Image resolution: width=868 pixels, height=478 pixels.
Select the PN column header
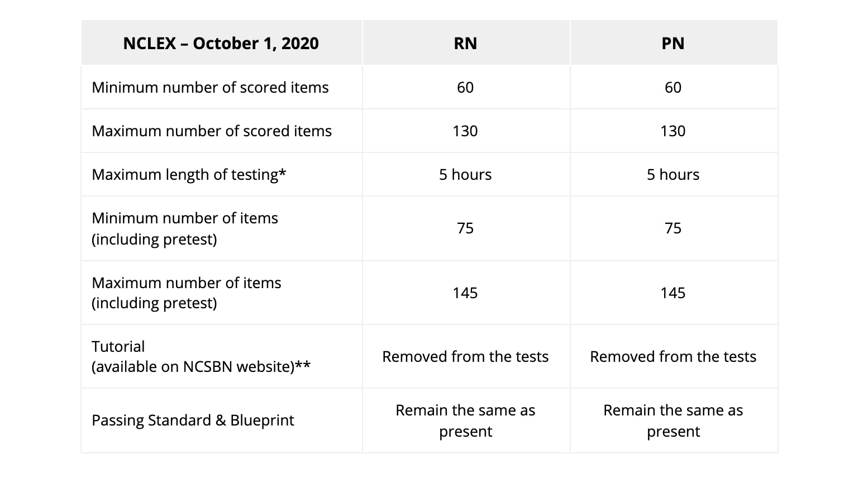coord(674,43)
